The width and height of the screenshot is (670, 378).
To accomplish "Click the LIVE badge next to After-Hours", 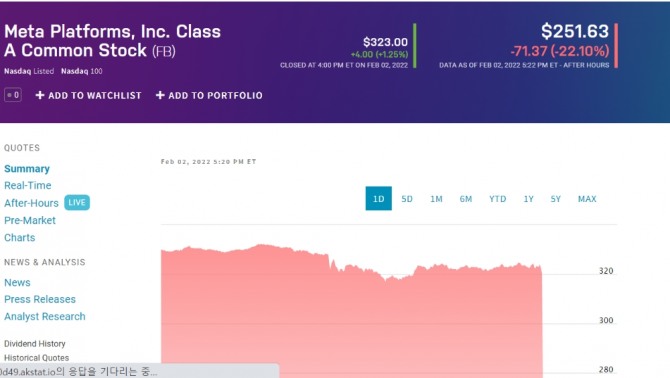I will [x=77, y=202].
